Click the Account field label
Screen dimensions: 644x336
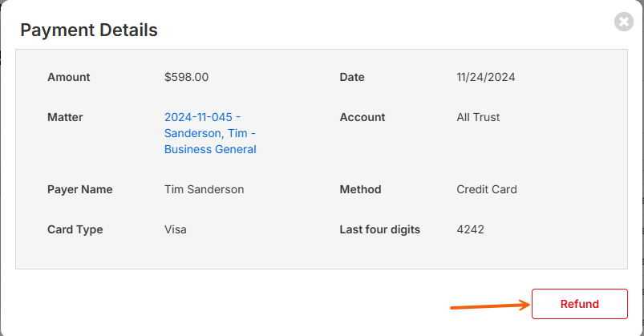pyautogui.click(x=363, y=117)
